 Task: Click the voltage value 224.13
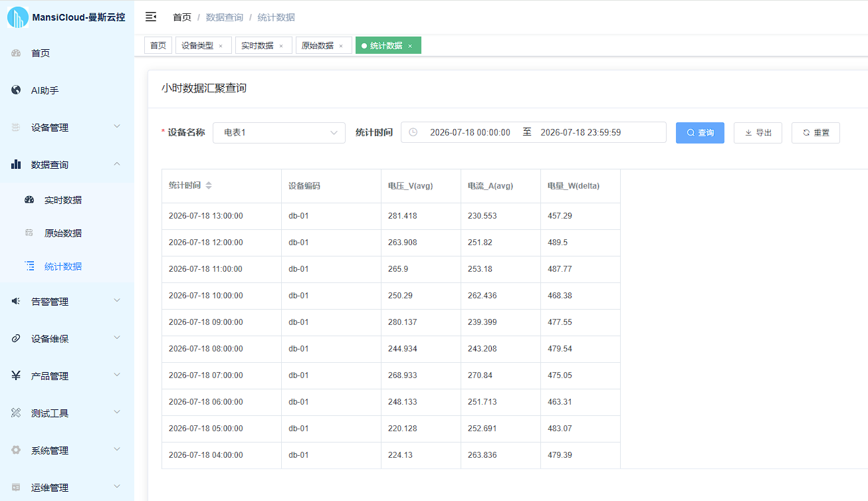point(401,455)
